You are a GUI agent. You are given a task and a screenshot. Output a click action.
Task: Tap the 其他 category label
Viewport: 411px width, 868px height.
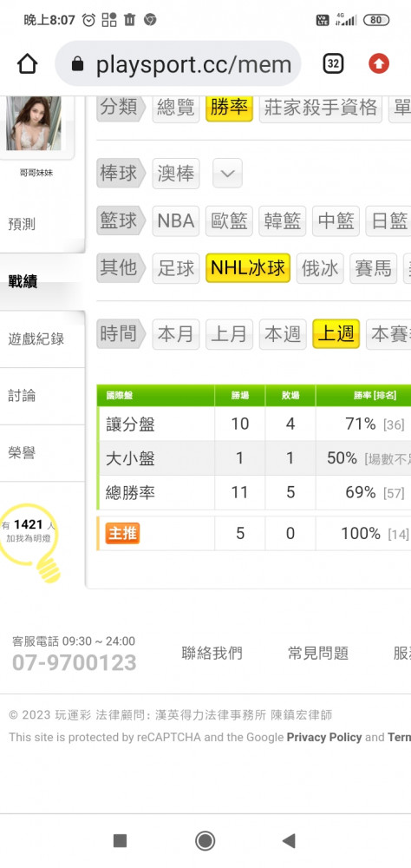tap(121, 268)
